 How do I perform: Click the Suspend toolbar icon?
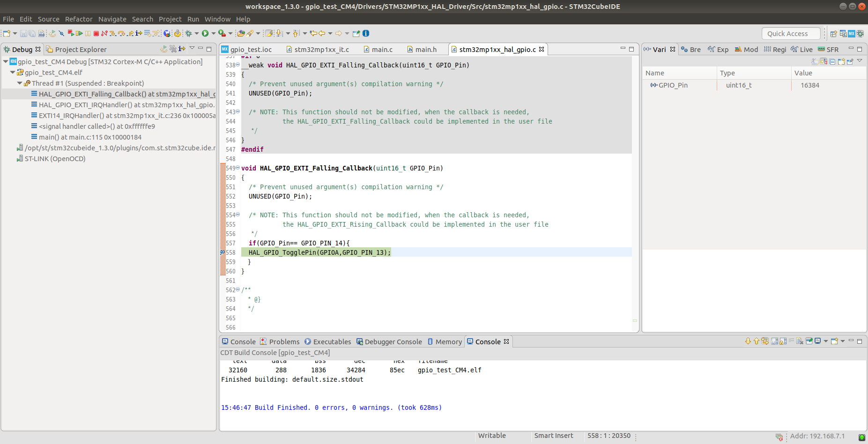tap(88, 33)
